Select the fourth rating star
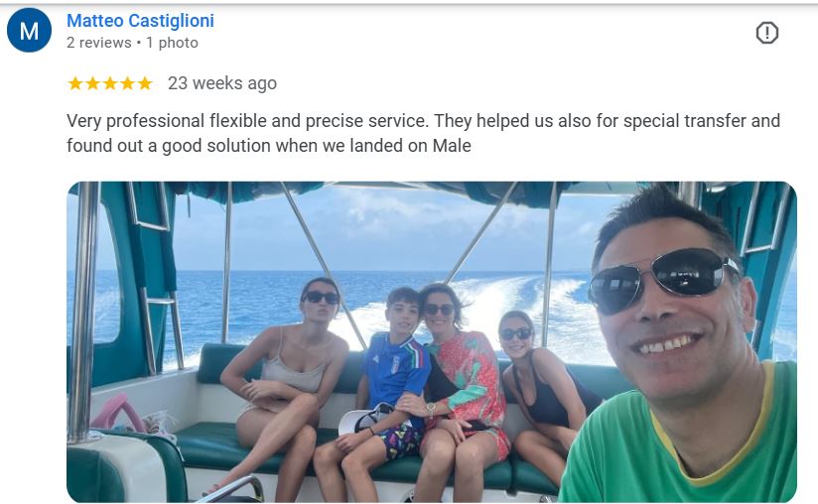Image resolution: width=818 pixels, height=504 pixels. click(127, 83)
